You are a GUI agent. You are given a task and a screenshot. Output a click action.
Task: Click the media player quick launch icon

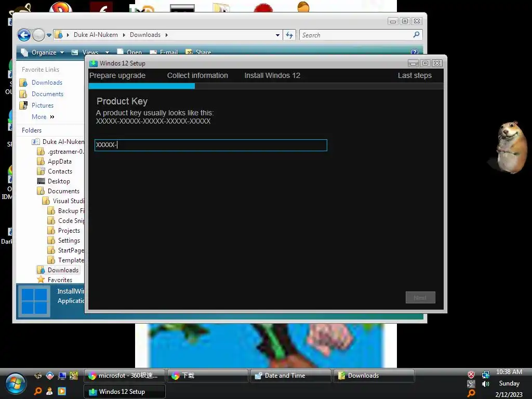62,391
